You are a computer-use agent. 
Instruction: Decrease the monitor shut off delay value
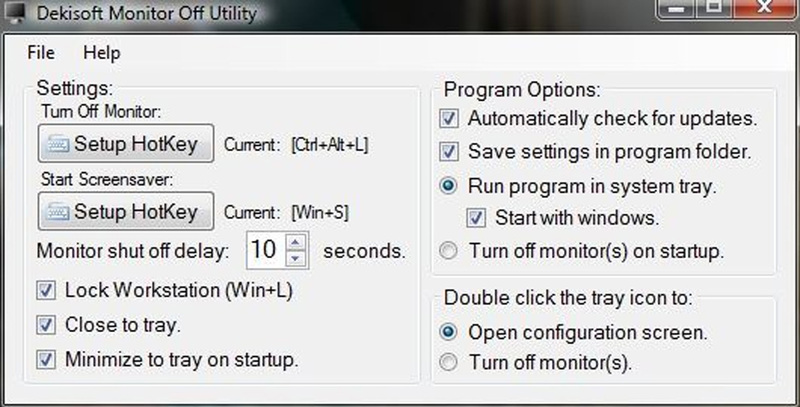tap(295, 257)
